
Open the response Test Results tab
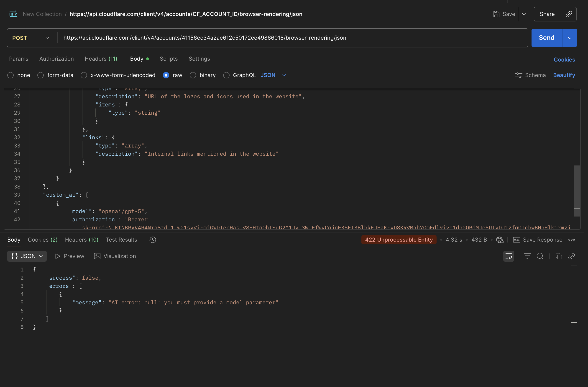tap(121, 240)
